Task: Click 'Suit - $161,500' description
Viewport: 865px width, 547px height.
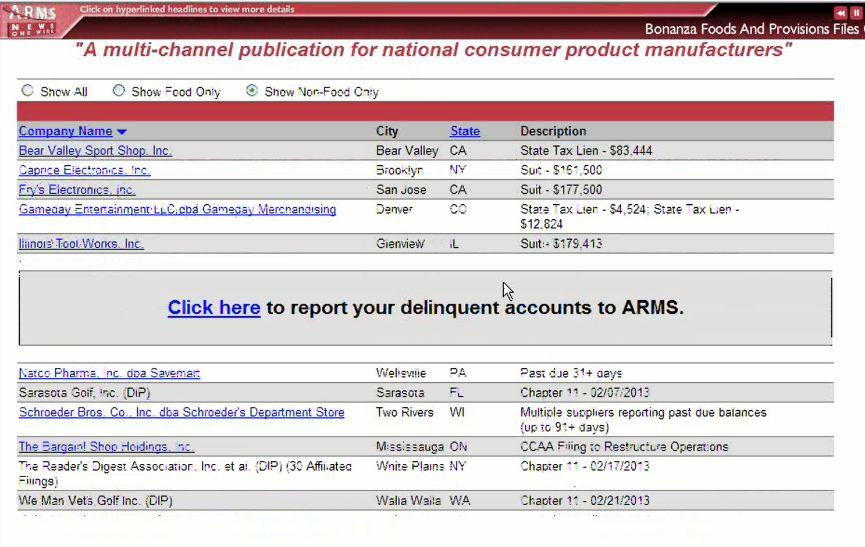Action: (x=561, y=170)
